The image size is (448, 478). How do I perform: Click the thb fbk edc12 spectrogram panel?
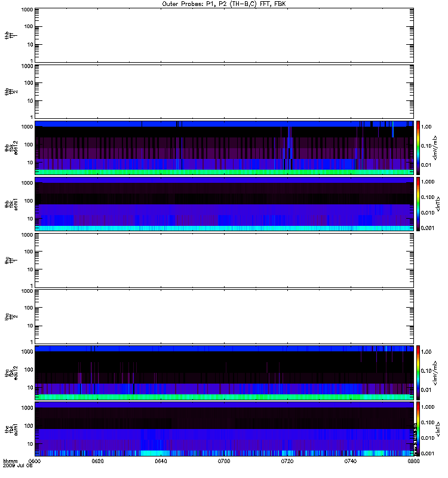225,148
